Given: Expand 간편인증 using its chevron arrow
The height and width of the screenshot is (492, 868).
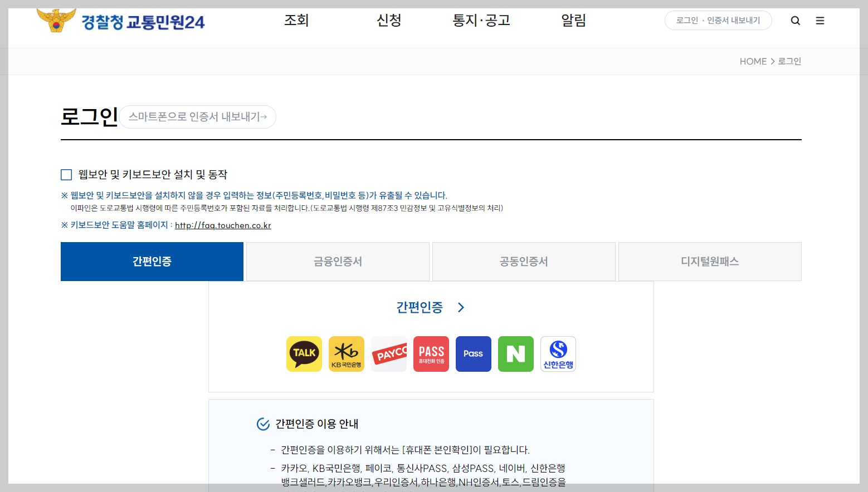Looking at the screenshot, I should coord(461,307).
